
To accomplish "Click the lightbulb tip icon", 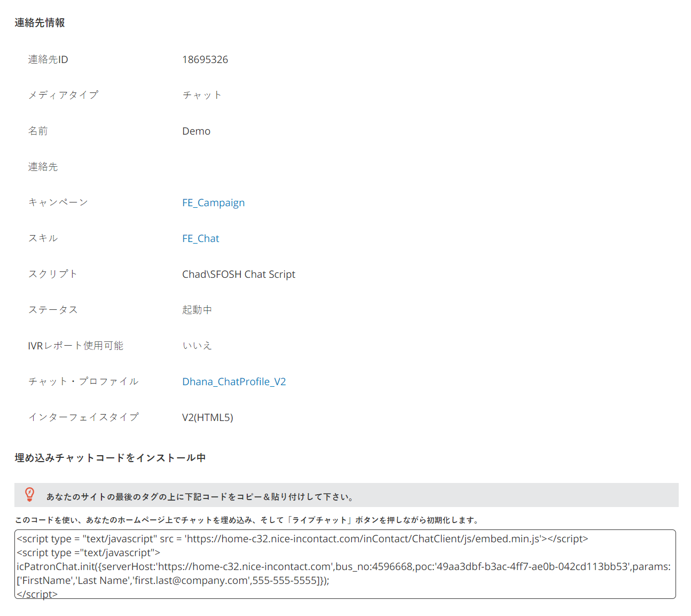I will (30, 494).
